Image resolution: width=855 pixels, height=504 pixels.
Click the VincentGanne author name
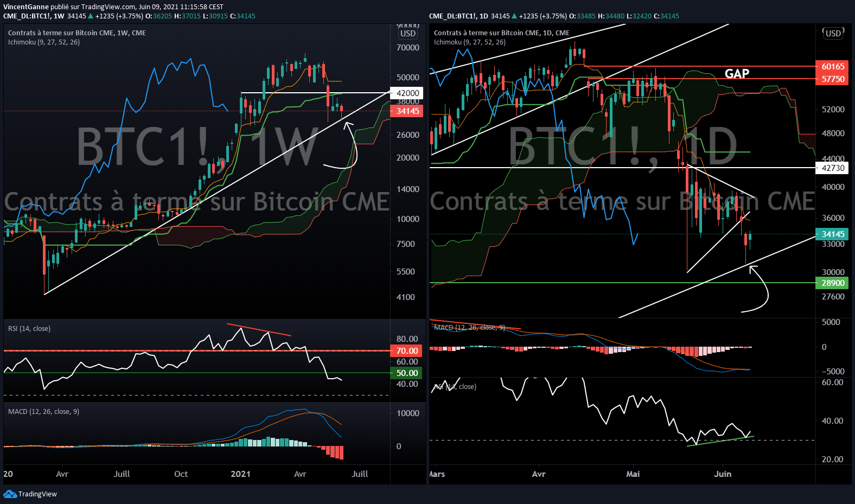pos(25,7)
